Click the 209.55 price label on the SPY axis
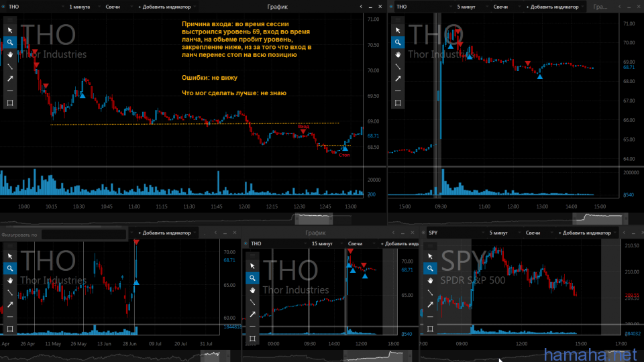Screen dimensions: 644x362 632,296
